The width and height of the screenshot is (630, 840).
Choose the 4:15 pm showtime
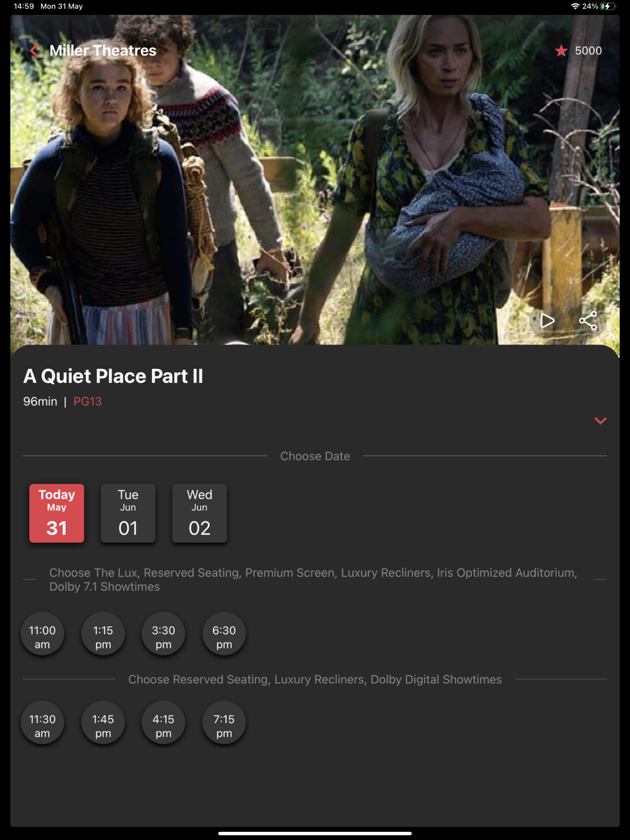pyautogui.click(x=163, y=722)
